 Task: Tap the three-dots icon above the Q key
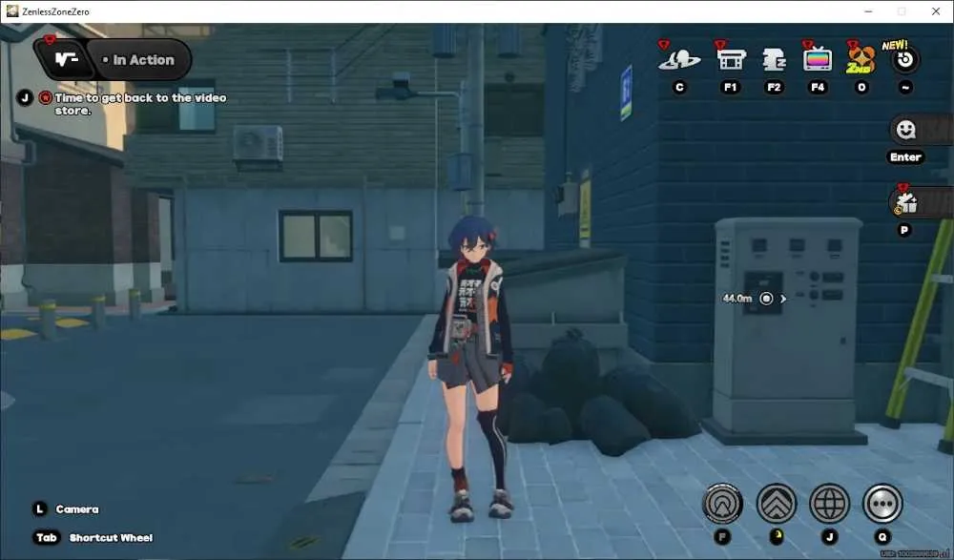click(x=882, y=504)
